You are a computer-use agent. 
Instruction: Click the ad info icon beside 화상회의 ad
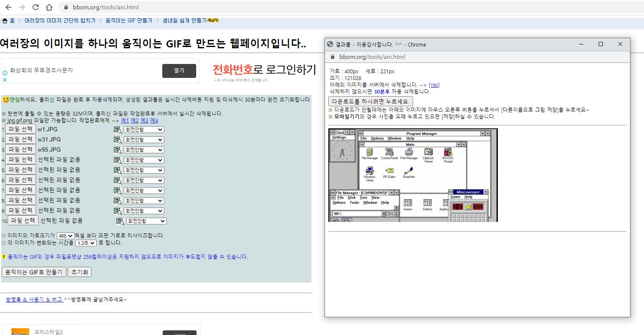tap(5, 73)
